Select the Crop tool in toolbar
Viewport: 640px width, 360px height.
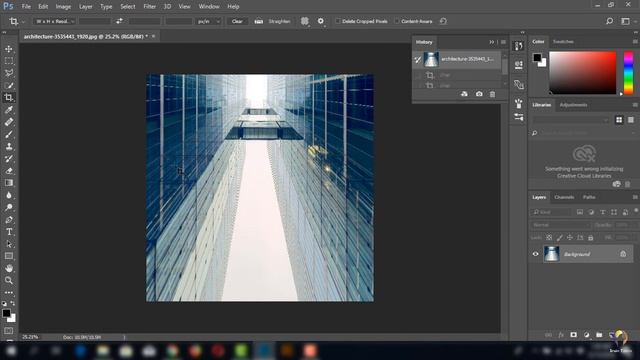(x=9, y=97)
